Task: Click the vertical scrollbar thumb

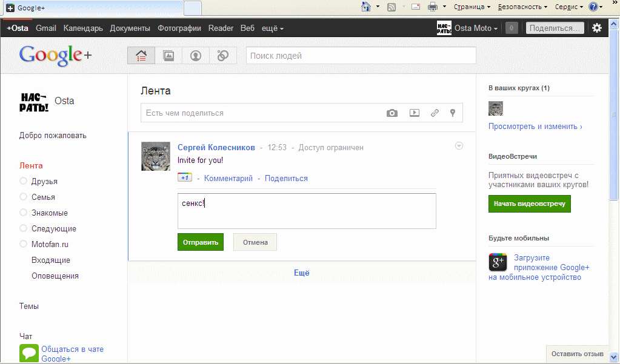Action: click(x=614, y=114)
